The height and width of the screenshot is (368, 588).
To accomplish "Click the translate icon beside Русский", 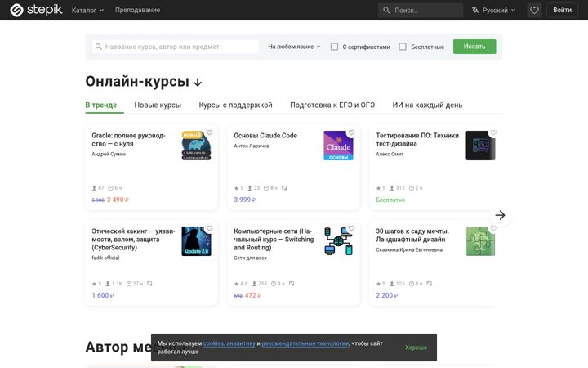I will pos(475,10).
